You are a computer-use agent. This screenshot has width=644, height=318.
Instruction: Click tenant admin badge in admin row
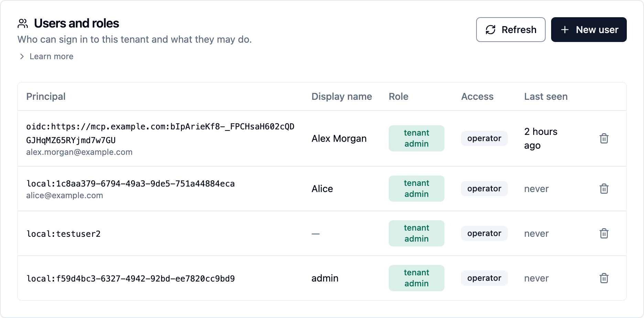[x=416, y=278]
